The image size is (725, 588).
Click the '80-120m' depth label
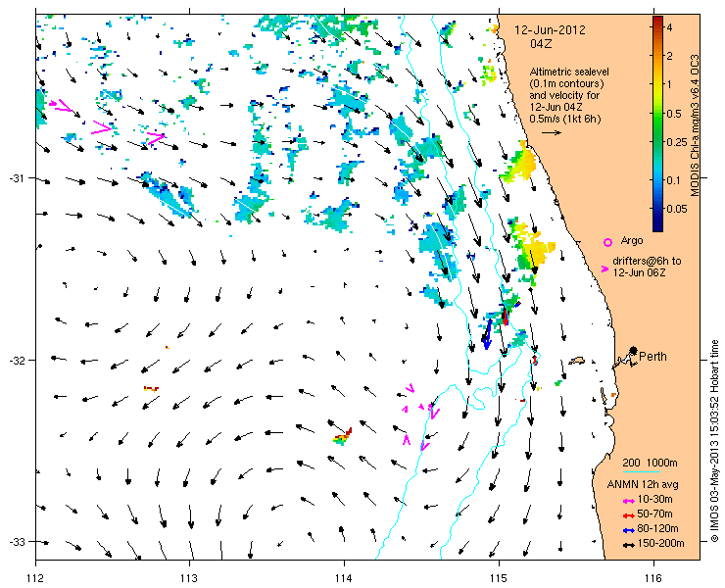pyautogui.click(x=657, y=529)
